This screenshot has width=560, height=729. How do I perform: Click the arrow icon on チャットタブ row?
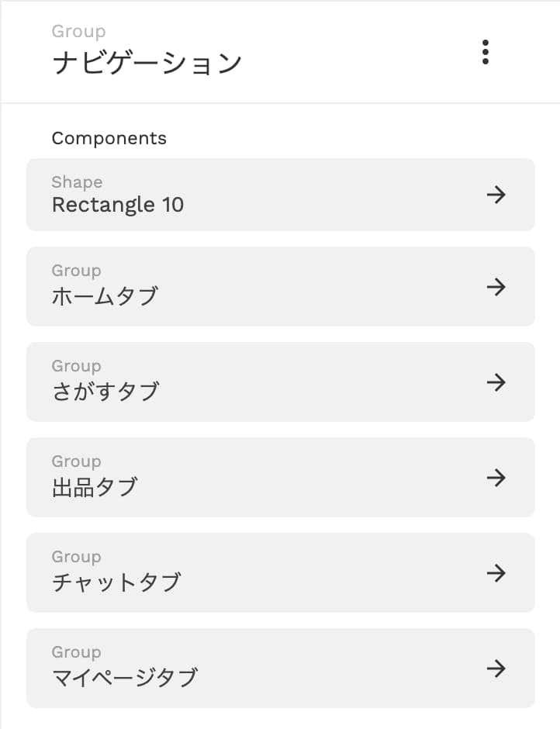(x=496, y=573)
